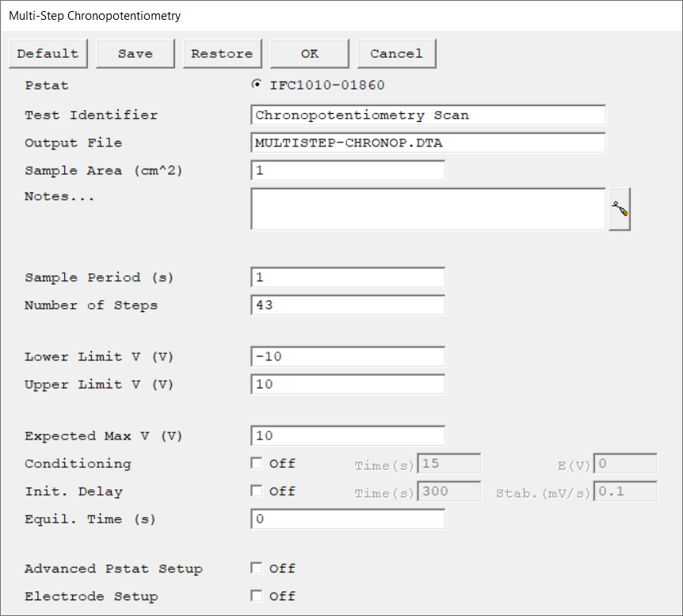Viewport: 683px width, 616px height.
Task: Focus the Equil. Time input
Action: click(x=348, y=519)
